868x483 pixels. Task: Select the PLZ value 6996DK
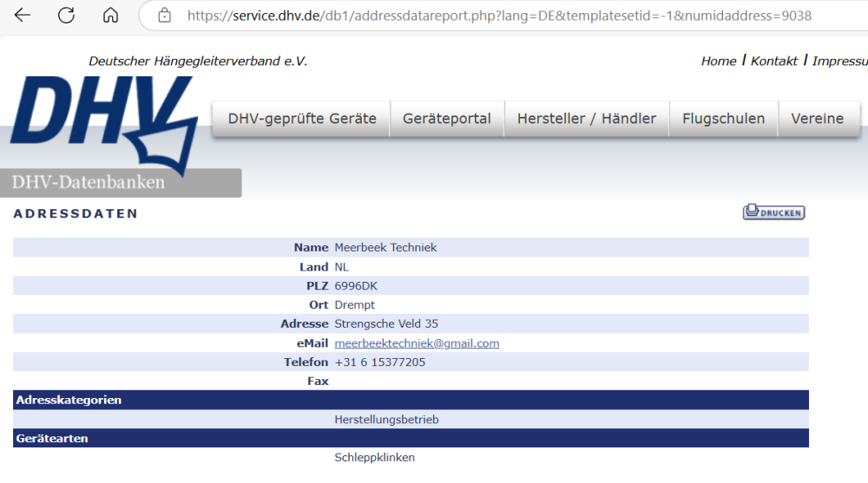356,286
